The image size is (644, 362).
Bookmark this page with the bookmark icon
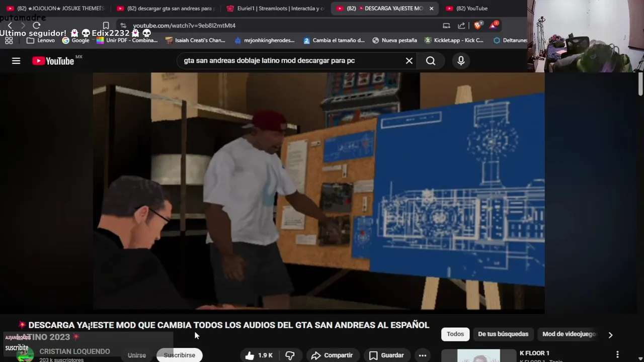106,25
